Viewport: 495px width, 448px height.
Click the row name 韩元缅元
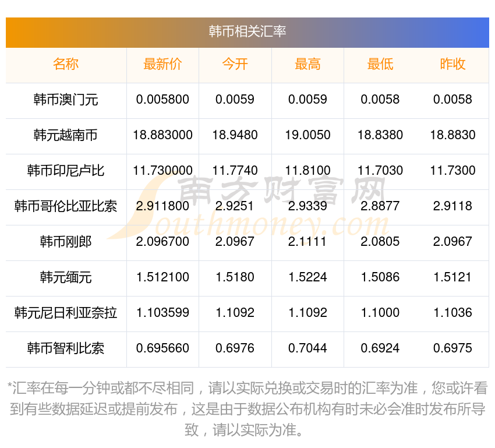coord(66,277)
